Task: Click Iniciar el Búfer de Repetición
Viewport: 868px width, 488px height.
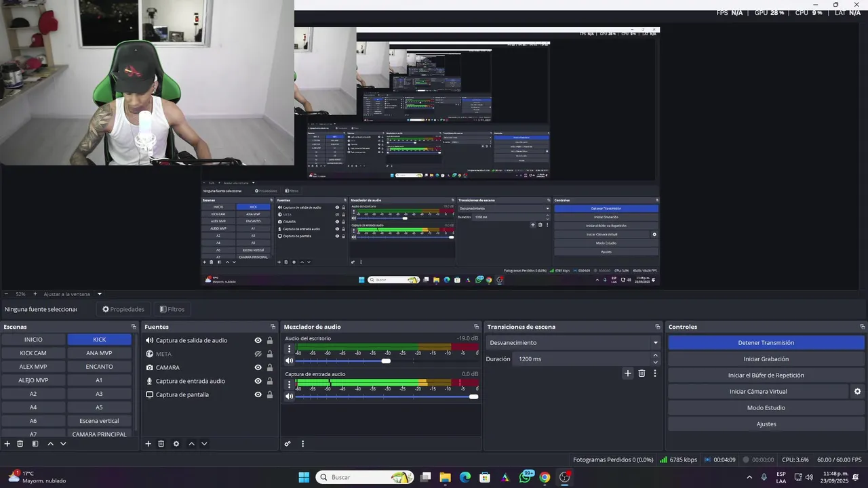Action: point(766,375)
